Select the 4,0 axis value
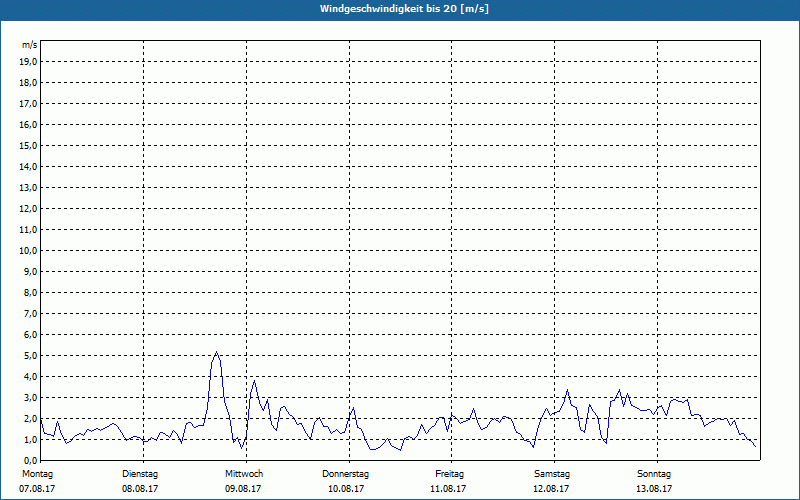This screenshot has height=500, width=800. (x=31, y=376)
